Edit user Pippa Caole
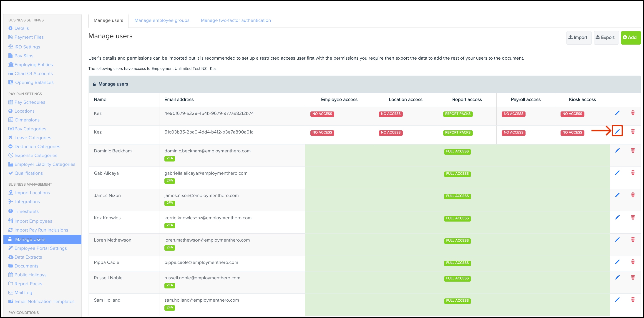This screenshot has height=318, width=644. (617, 262)
